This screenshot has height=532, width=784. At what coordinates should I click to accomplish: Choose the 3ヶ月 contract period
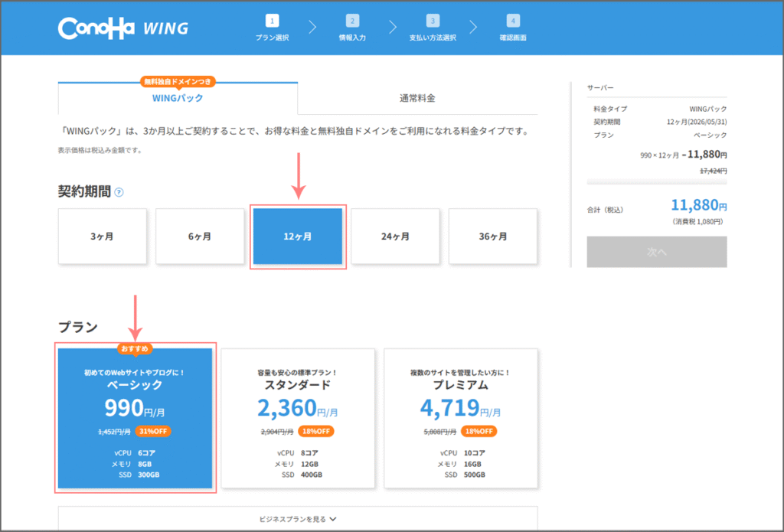[x=103, y=236]
